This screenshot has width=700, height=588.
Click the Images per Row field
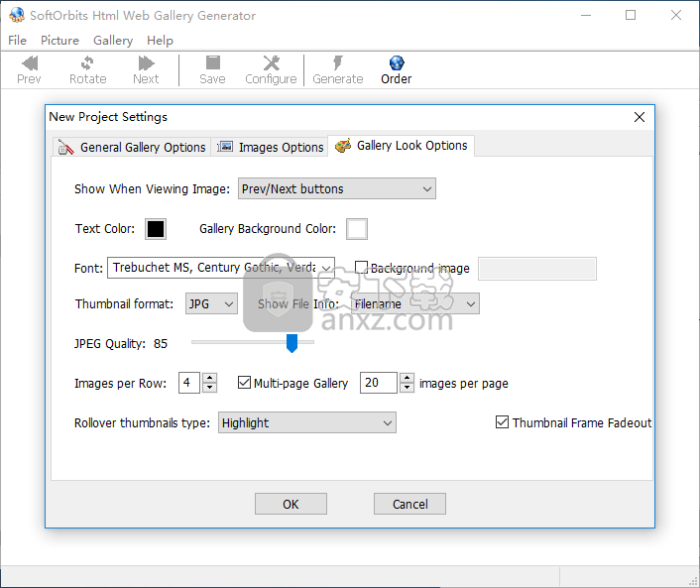click(188, 383)
